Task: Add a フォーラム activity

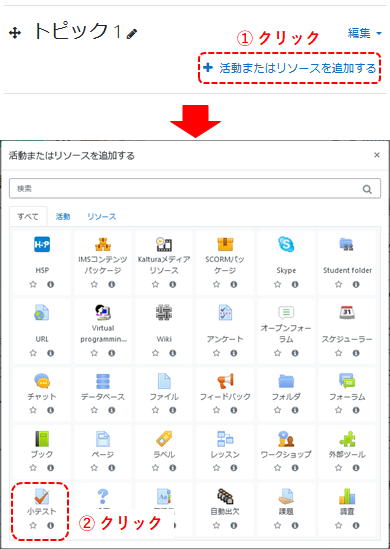Action: tap(347, 381)
